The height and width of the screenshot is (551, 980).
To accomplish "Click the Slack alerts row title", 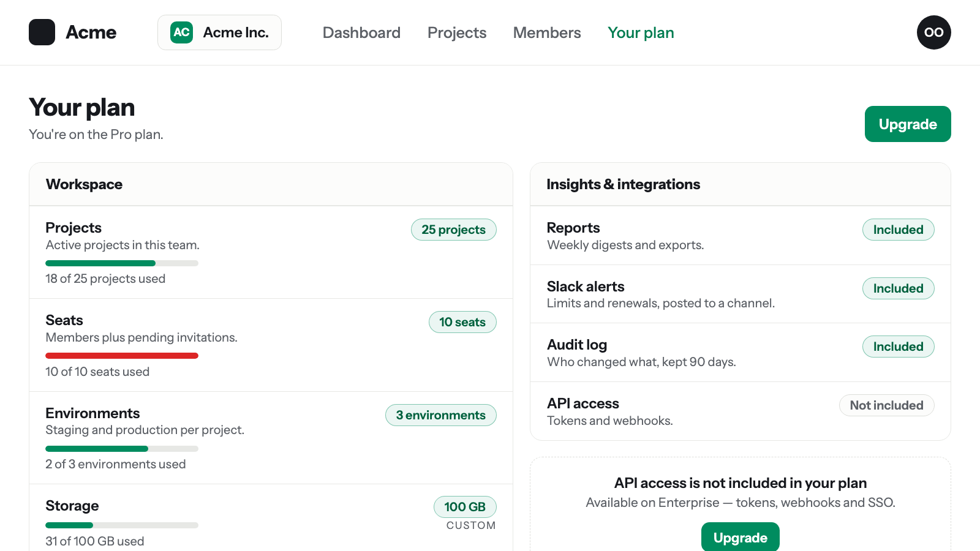I will pos(586,287).
